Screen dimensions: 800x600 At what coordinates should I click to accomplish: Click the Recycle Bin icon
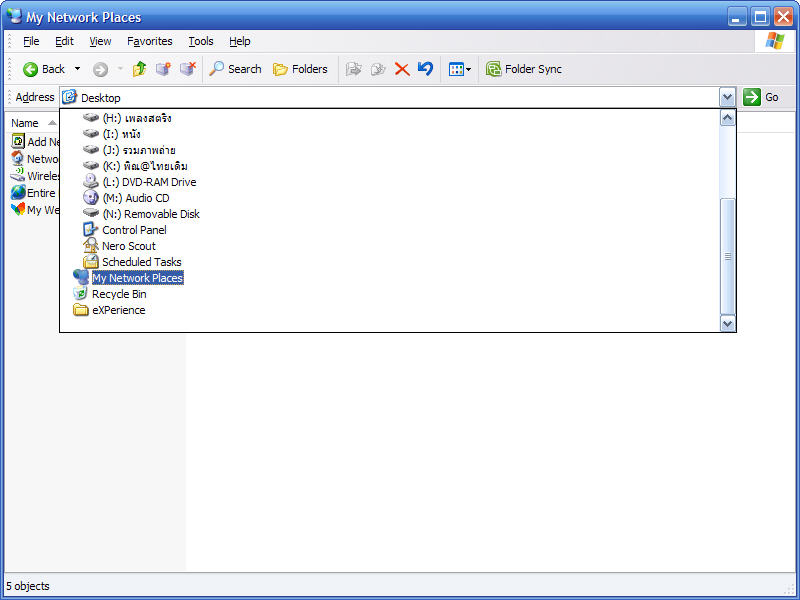point(81,293)
